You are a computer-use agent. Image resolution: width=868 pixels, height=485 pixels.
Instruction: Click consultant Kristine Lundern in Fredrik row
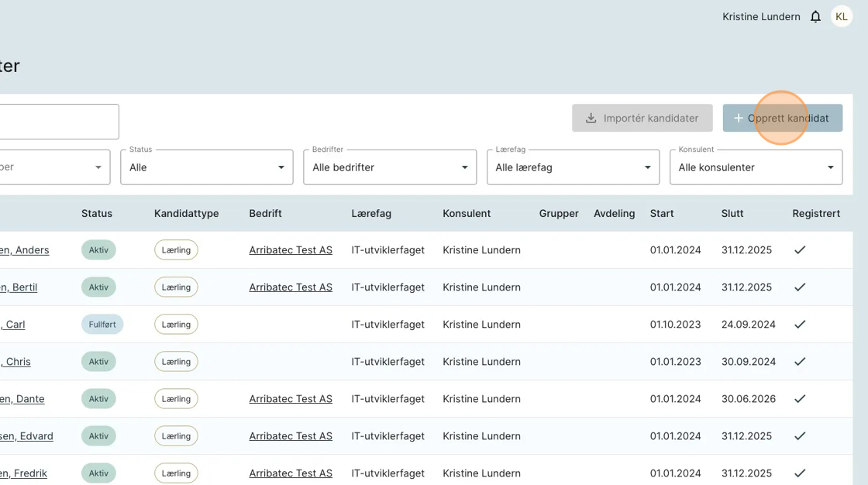pos(481,473)
